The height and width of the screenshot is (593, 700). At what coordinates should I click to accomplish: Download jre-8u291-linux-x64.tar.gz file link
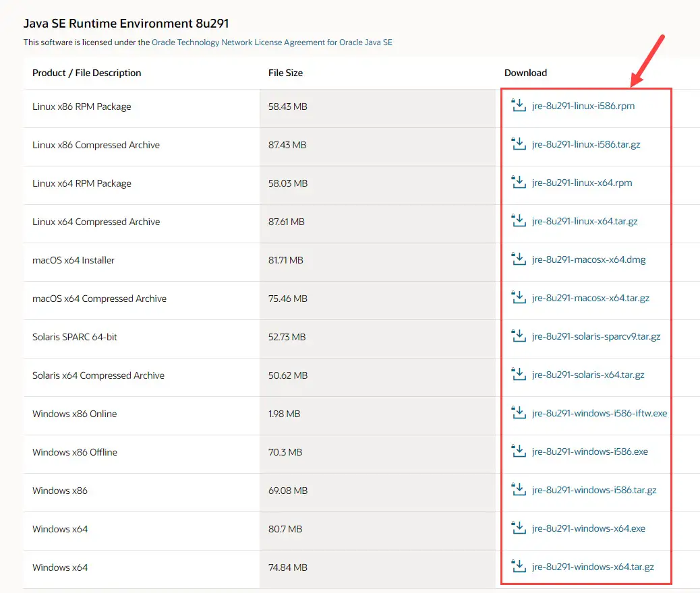point(584,221)
